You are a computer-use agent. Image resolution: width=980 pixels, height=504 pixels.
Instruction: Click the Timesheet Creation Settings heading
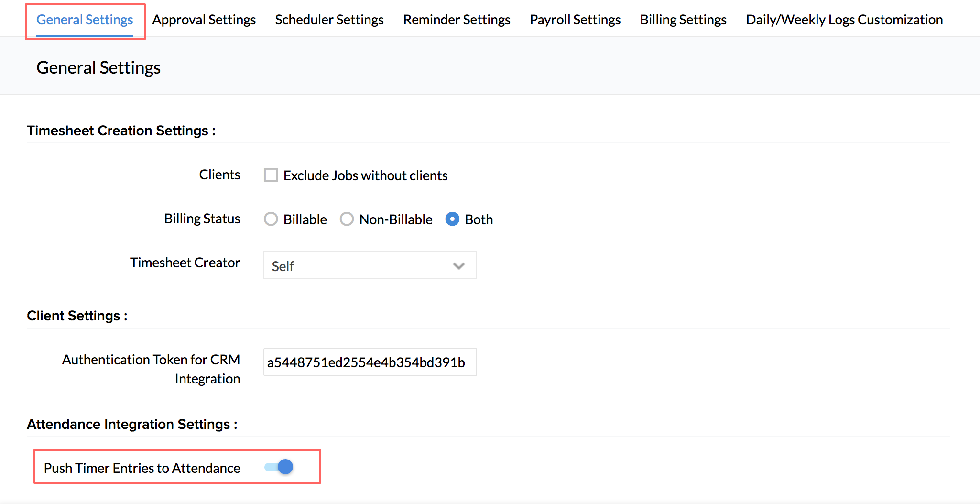coord(121,131)
